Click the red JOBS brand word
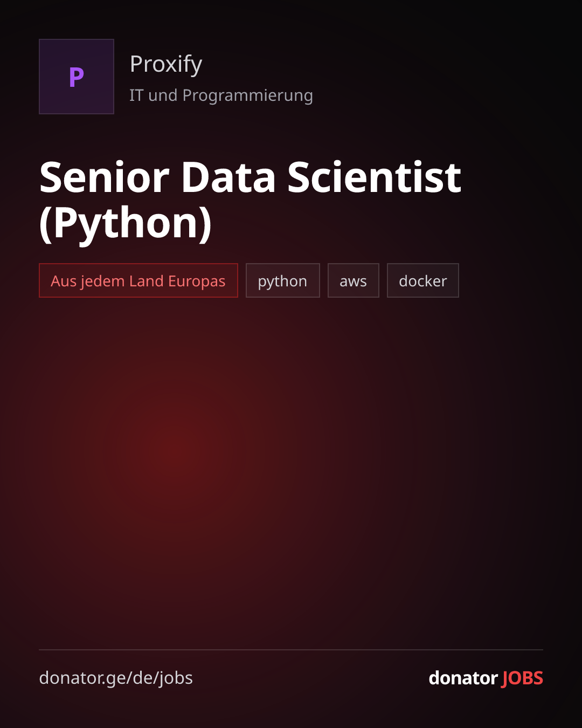The width and height of the screenshot is (582, 728). click(523, 678)
